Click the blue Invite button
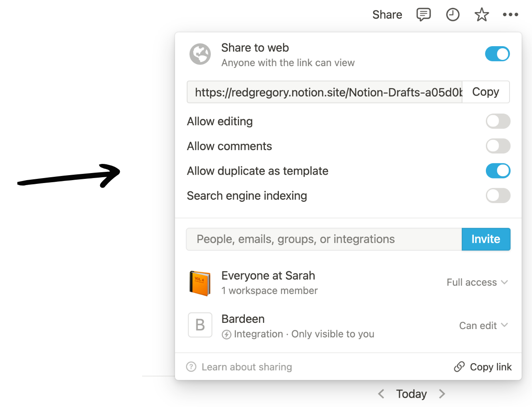Screen dimensions: 532x416 (x=486, y=239)
